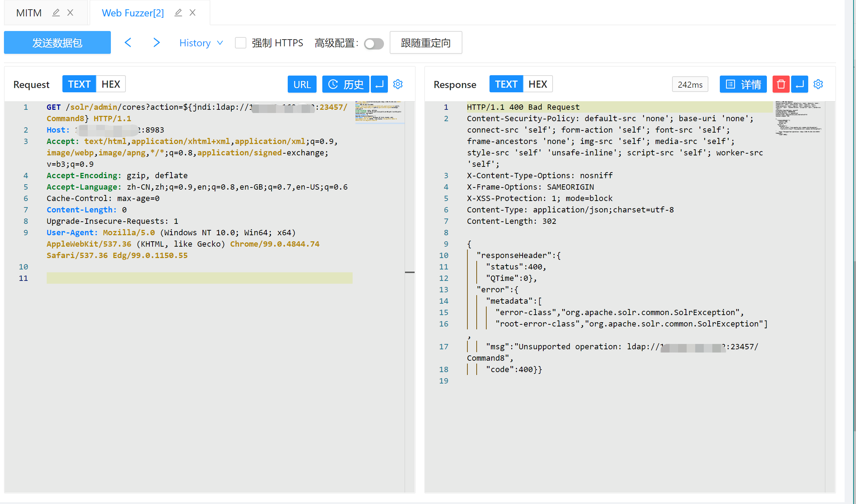Click X-XSS-Protection response header line
The width and height of the screenshot is (856, 504).
540,199
